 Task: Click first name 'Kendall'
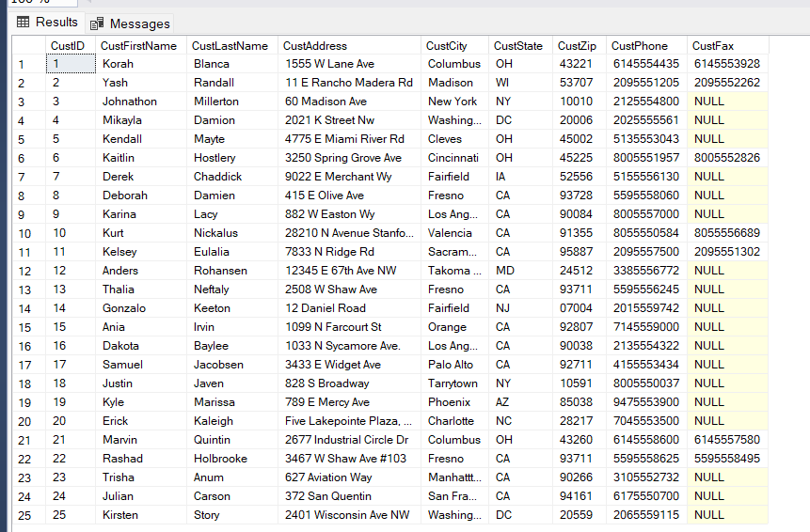click(x=141, y=139)
